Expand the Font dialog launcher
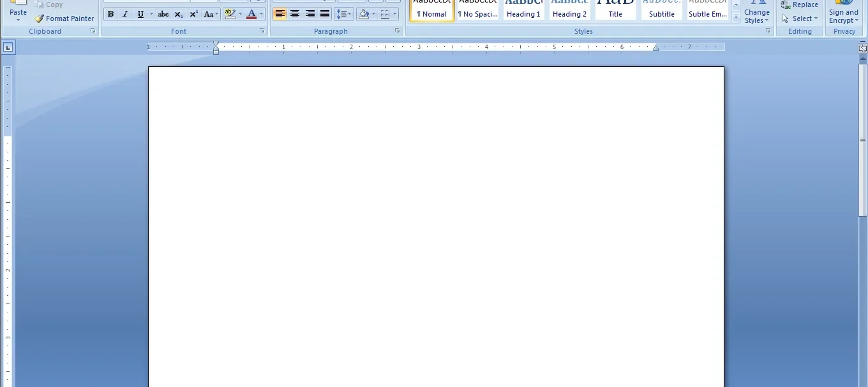 (262, 31)
